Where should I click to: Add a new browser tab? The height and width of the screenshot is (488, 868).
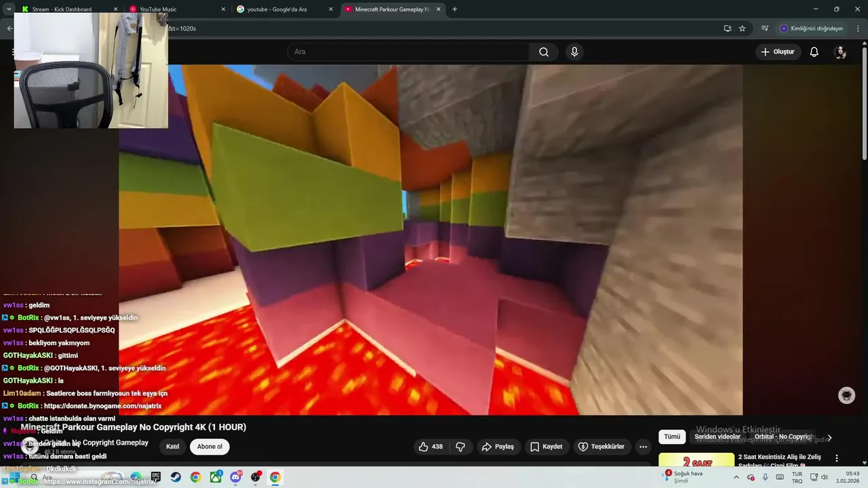(454, 9)
